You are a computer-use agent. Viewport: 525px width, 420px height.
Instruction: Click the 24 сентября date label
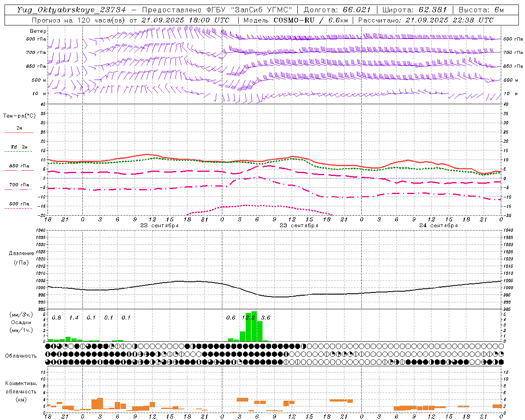point(438,226)
